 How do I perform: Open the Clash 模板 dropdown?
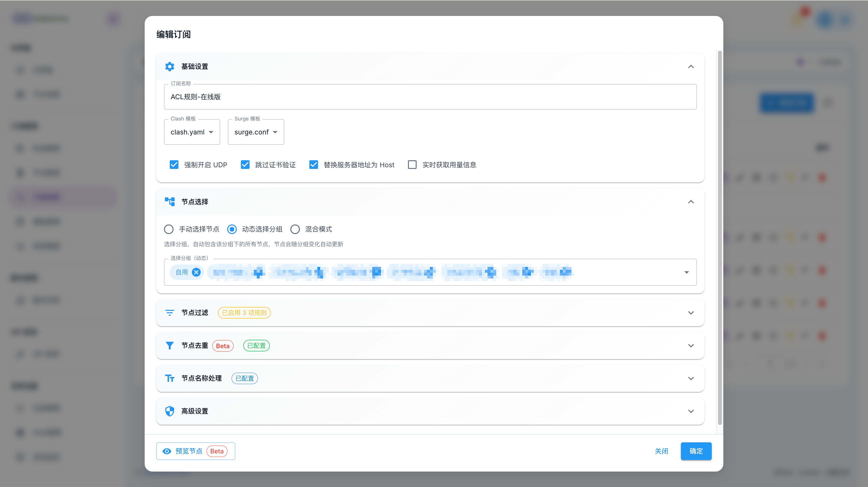(192, 132)
